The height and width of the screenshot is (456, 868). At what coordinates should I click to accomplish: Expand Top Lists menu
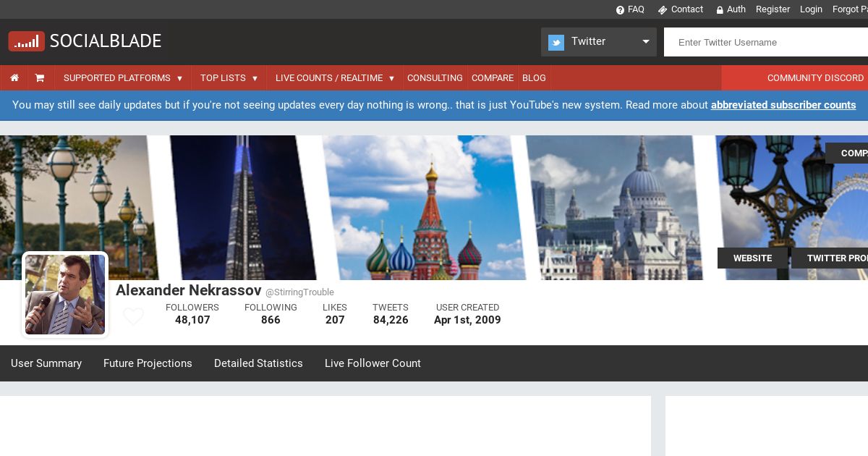[229, 77]
